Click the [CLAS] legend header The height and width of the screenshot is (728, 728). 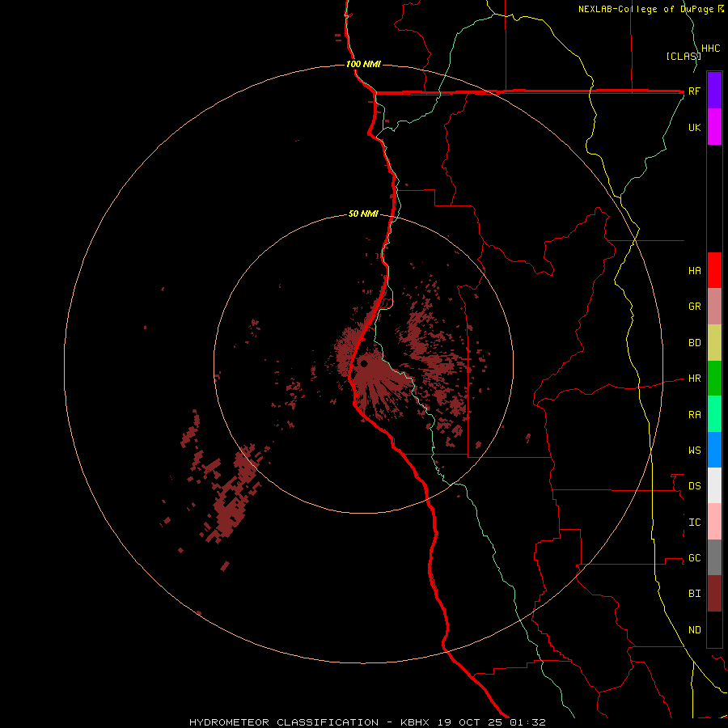click(x=684, y=56)
